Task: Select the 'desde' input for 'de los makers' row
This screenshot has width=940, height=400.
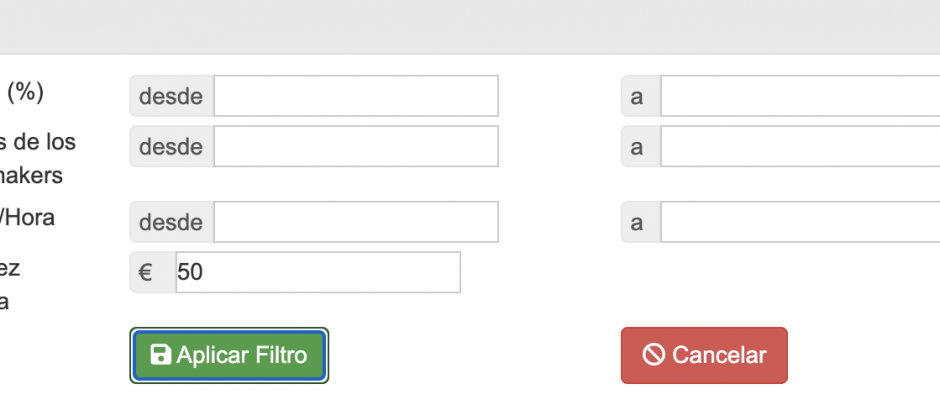Action: (x=356, y=146)
